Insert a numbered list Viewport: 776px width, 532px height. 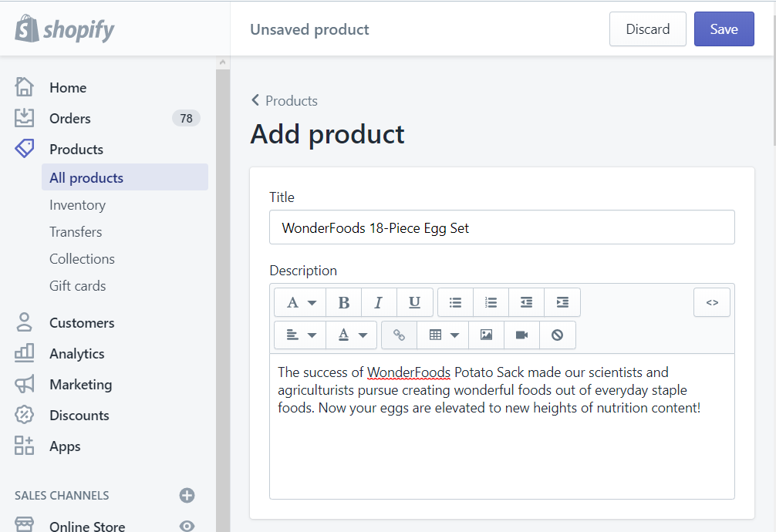[491, 302]
